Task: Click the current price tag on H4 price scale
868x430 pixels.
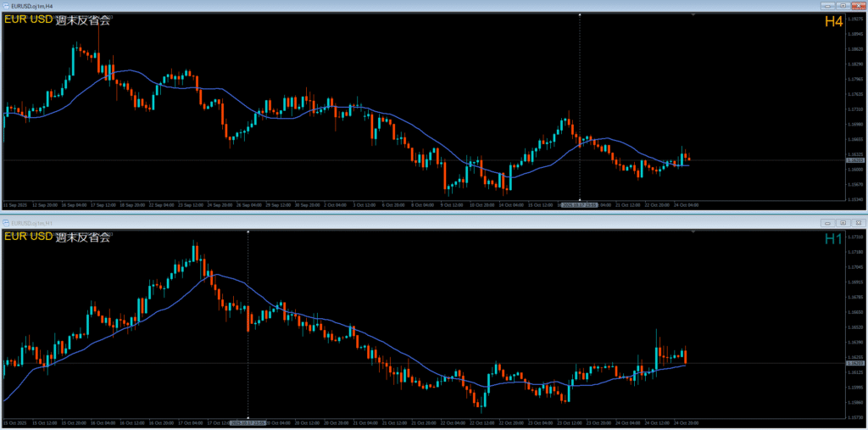Action: tap(855, 160)
